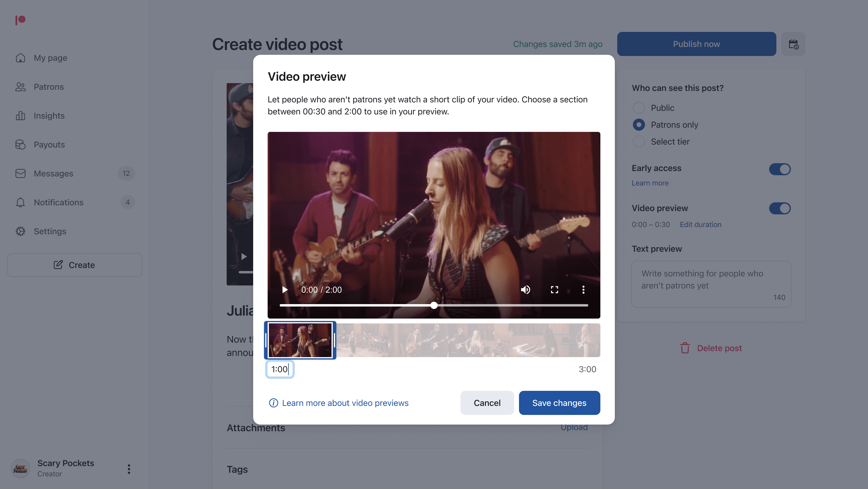Cancel the Video preview dialog
This screenshot has height=489, width=868.
pyautogui.click(x=487, y=403)
